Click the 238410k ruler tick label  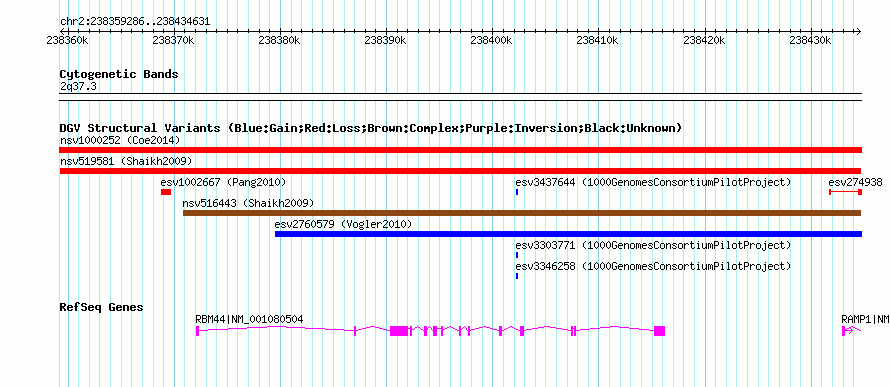599,41
